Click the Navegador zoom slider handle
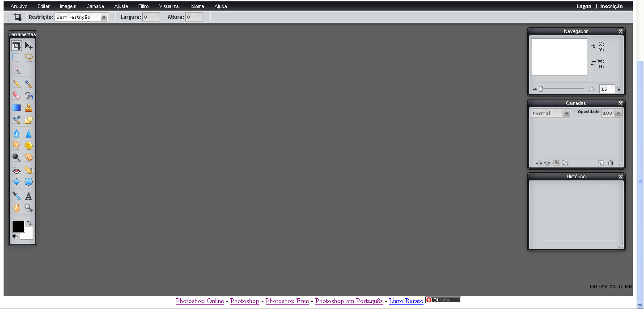The height and width of the screenshot is (309, 644). 541,89
